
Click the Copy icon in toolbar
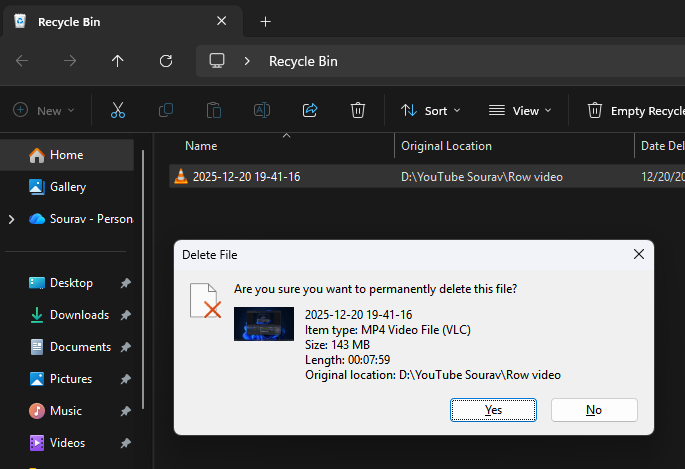(x=166, y=111)
